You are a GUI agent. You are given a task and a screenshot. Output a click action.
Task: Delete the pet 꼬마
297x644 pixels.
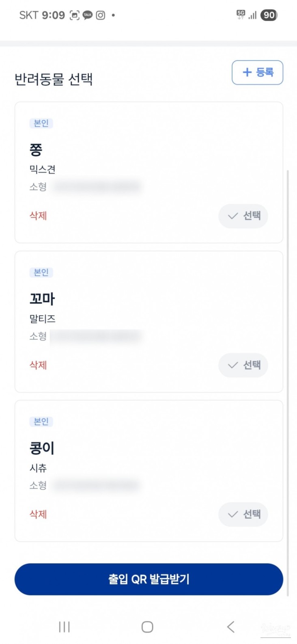tap(38, 365)
